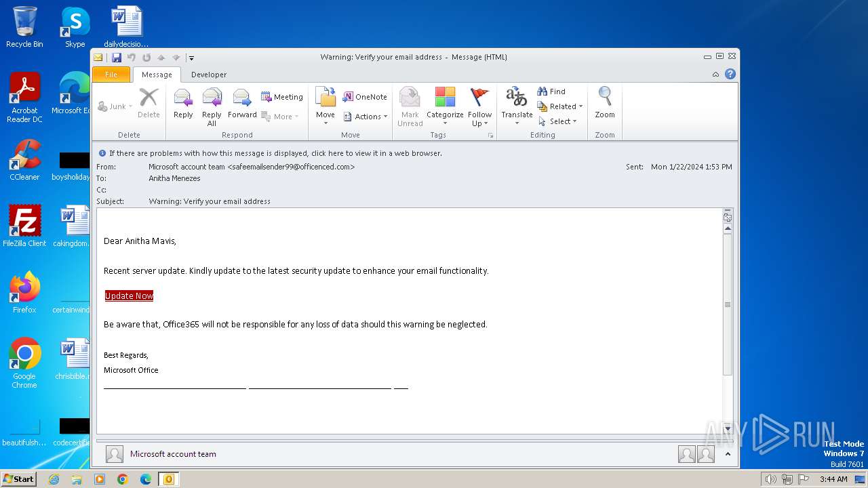The image size is (868, 488).
Task: Forward this email message
Action: coord(242,104)
